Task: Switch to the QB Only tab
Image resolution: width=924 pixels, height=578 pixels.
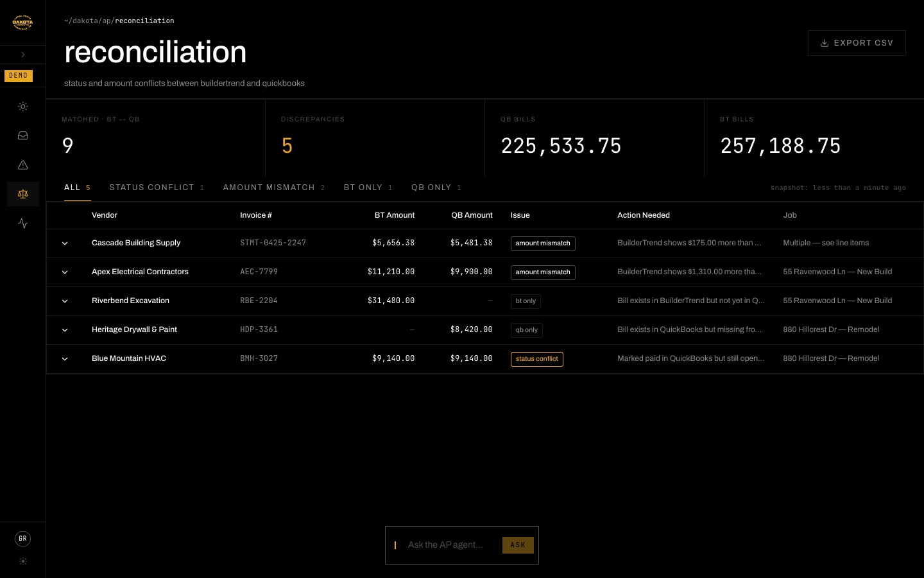Action: [x=436, y=188]
